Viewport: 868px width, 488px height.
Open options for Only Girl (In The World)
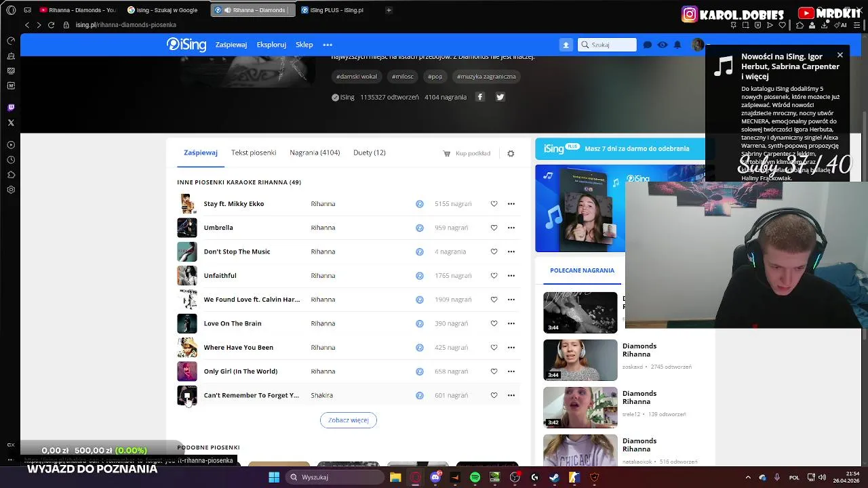(x=511, y=371)
